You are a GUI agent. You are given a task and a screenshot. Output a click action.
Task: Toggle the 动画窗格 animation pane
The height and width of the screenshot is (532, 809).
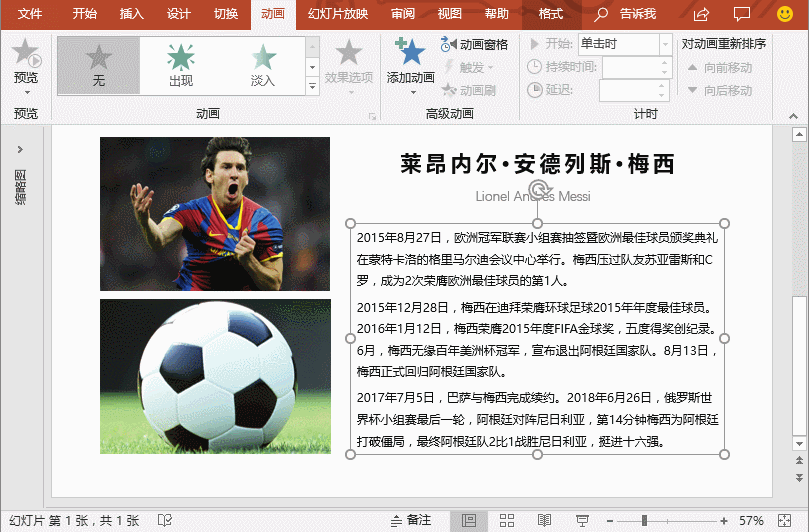(x=475, y=44)
